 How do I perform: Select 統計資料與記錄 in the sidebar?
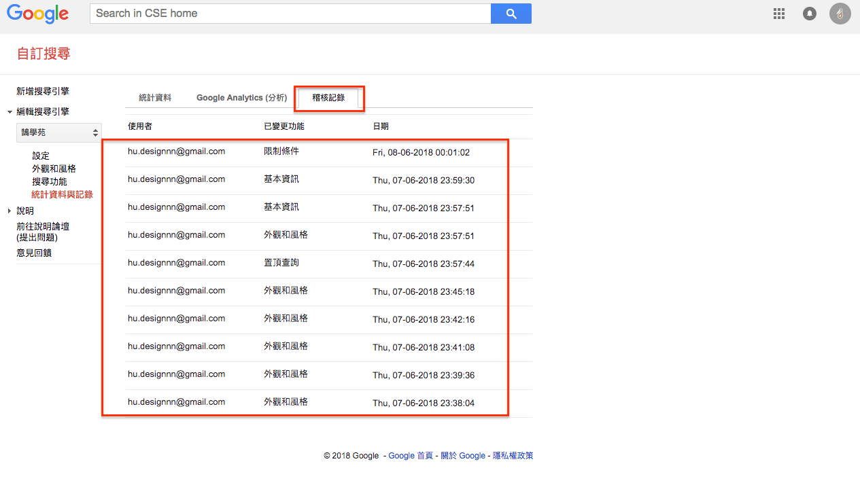(62, 194)
